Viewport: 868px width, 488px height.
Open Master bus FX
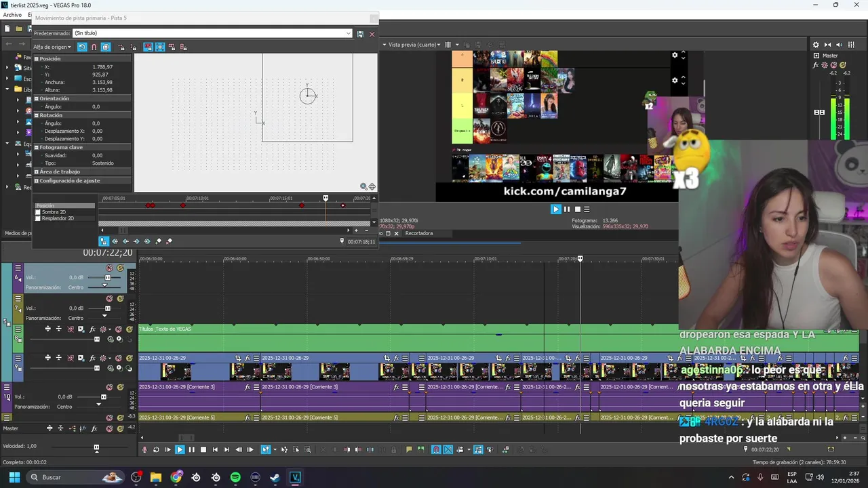[816, 66]
